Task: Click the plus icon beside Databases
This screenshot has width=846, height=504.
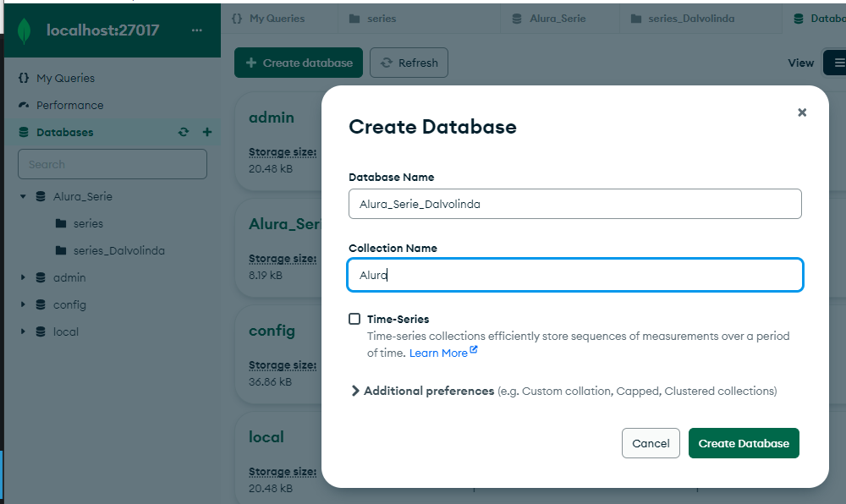Action: click(x=206, y=132)
